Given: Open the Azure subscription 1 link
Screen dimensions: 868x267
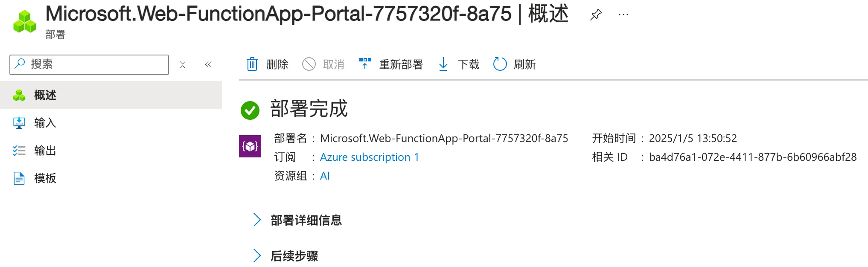Looking at the screenshot, I should pos(369,157).
